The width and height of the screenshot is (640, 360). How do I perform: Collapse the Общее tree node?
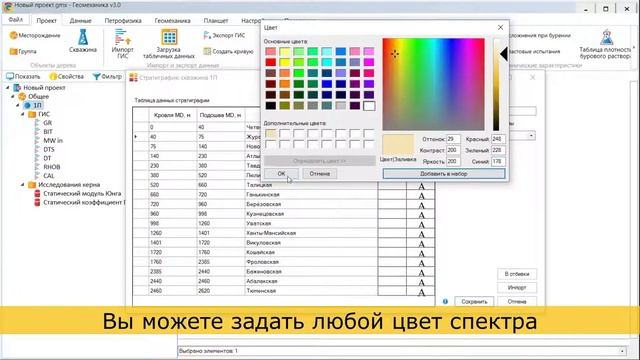pos(13,96)
